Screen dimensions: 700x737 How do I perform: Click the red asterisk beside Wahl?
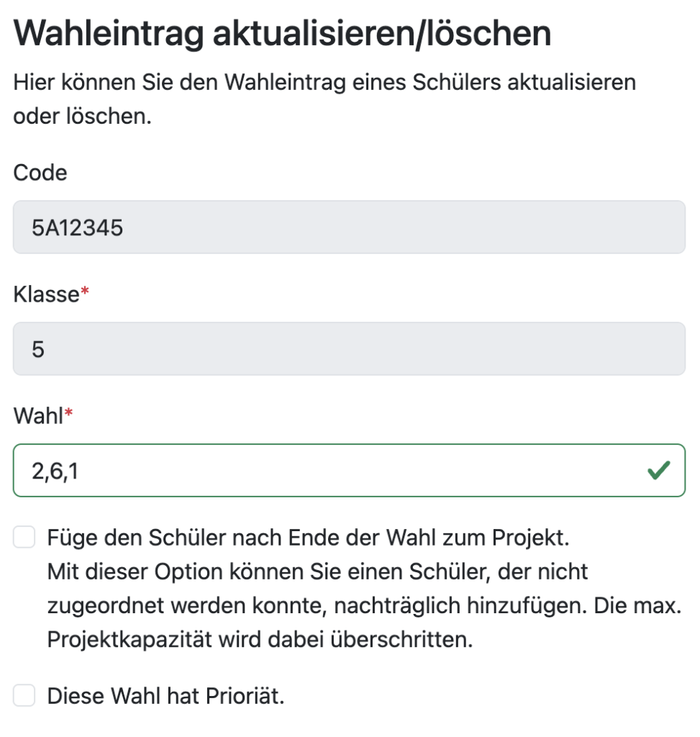(x=69, y=413)
